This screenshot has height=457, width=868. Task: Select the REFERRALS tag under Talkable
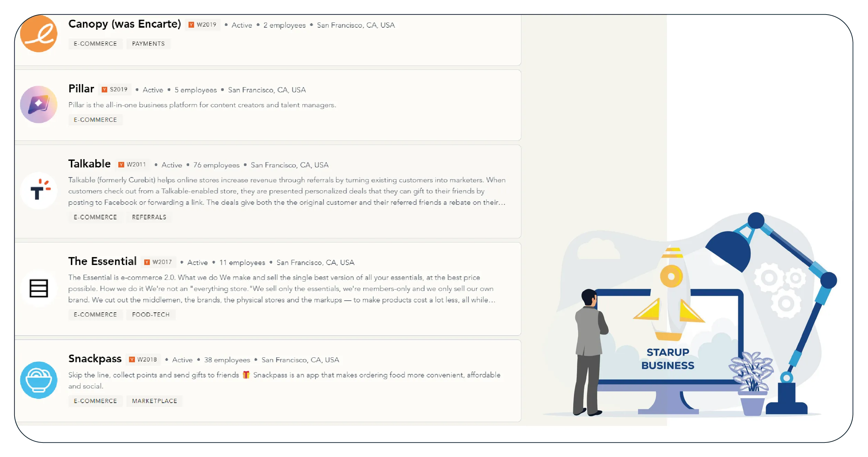(149, 217)
